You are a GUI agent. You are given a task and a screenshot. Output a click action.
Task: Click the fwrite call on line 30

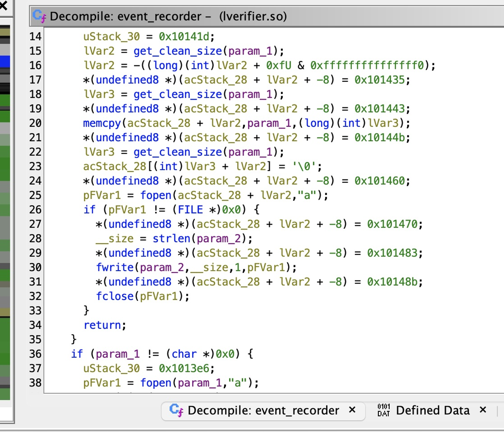115,268
